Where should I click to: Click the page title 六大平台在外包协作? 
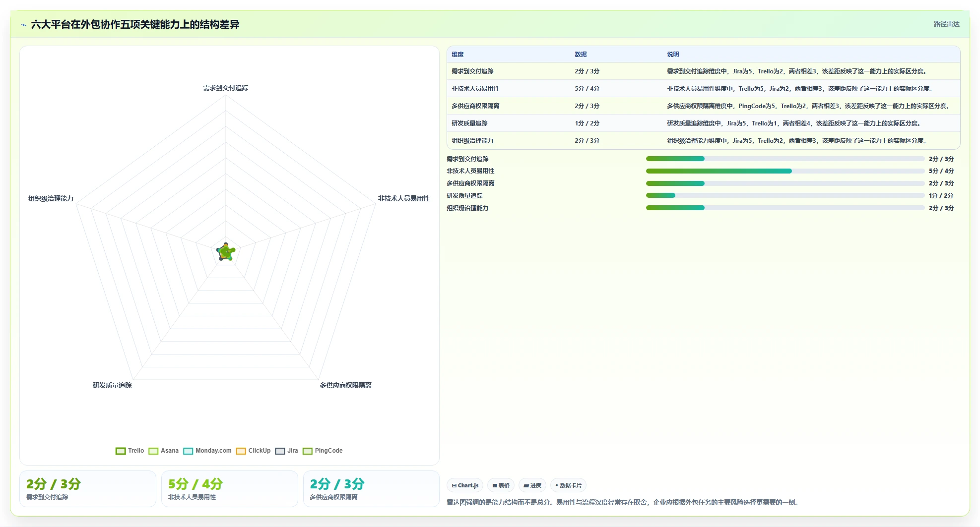[x=135, y=25]
